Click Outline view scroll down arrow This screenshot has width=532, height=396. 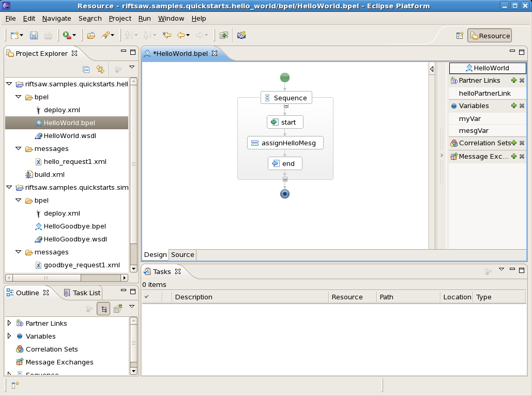click(134, 371)
